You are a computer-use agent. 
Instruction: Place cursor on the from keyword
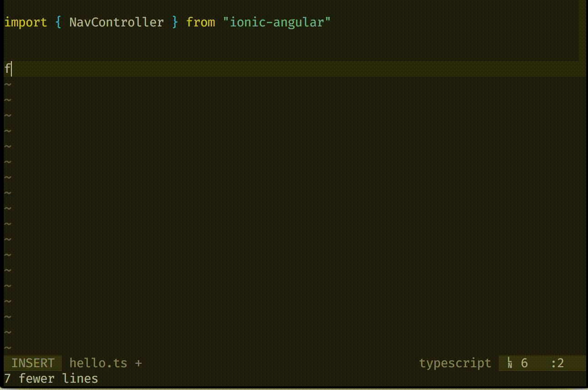[200, 22]
